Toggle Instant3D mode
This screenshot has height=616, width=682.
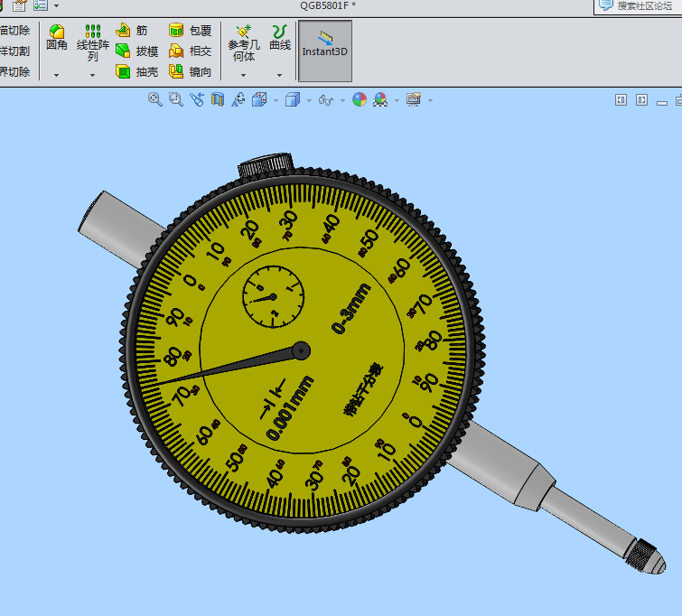pyautogui.click(x=325, y=51)
